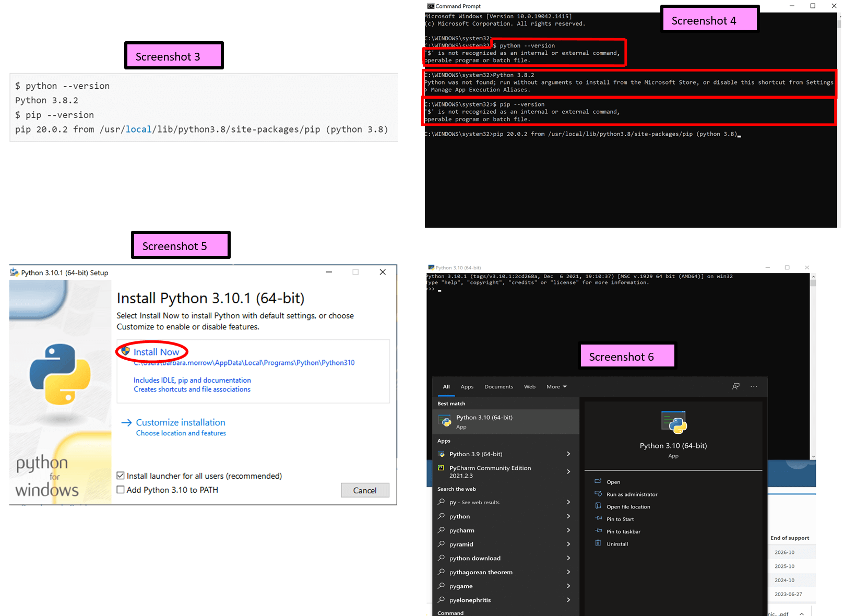Screen dimensions: 856x616
Task: Click Open in the Python 3.10 actions
Action: coord(613,482)
